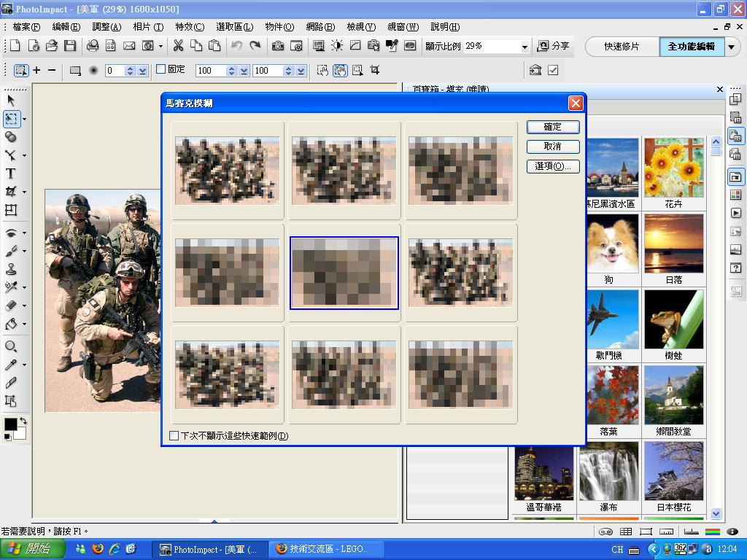Click the 選項 button in dialog
This screenshot has width=747, height=560.
point(553,166)
